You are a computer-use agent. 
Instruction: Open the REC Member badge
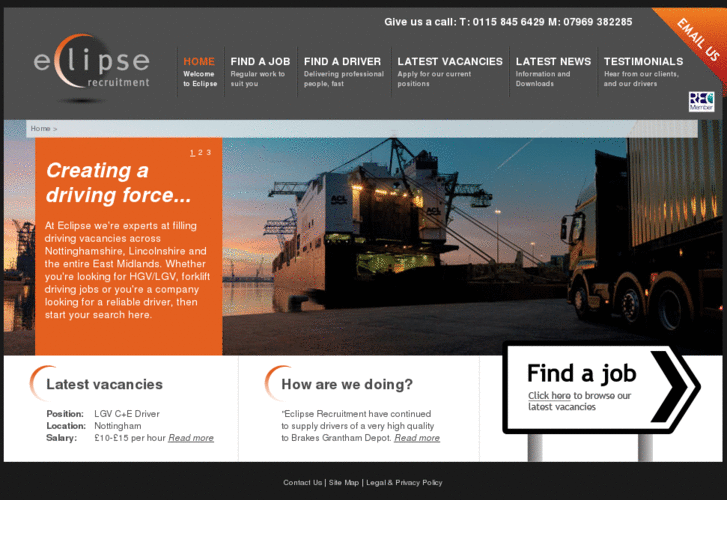pyautogui.click(x=701, y=102)
